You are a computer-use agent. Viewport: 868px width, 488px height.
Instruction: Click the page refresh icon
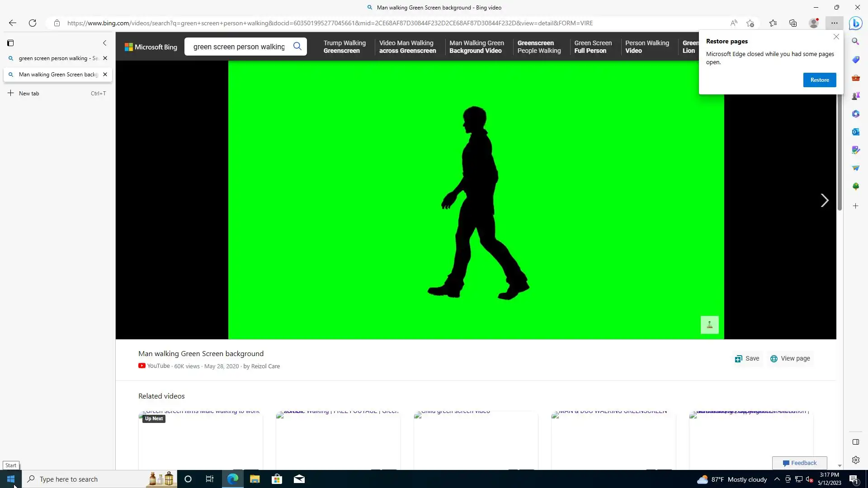click(x=33, y=23)
